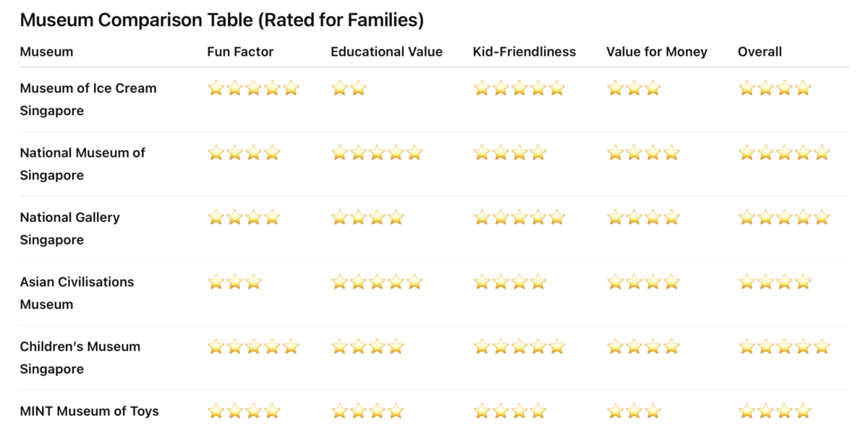
Task: Click the Overall column header
Action: pos(759,52)
